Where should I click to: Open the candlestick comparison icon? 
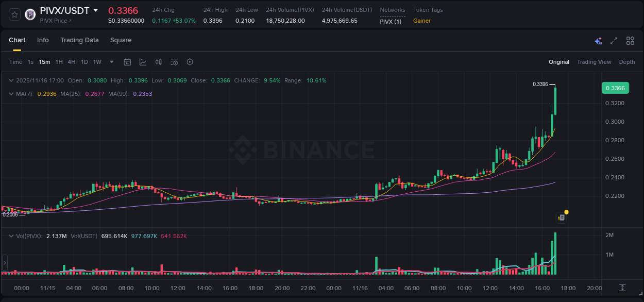(158, 62)
